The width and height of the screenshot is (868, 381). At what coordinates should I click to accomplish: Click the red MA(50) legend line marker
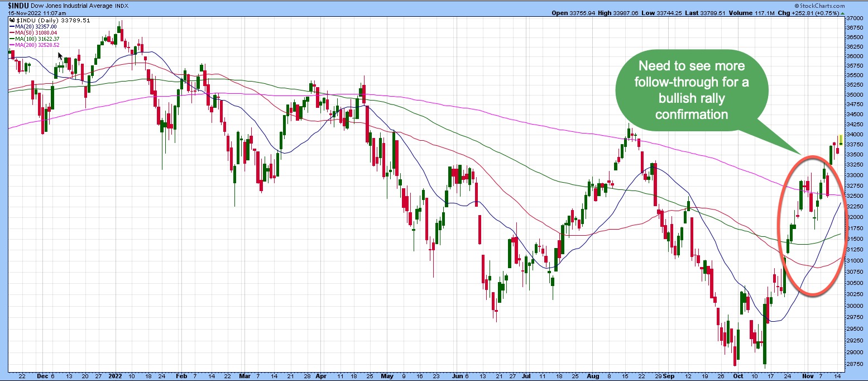click(x=11, y=32)
